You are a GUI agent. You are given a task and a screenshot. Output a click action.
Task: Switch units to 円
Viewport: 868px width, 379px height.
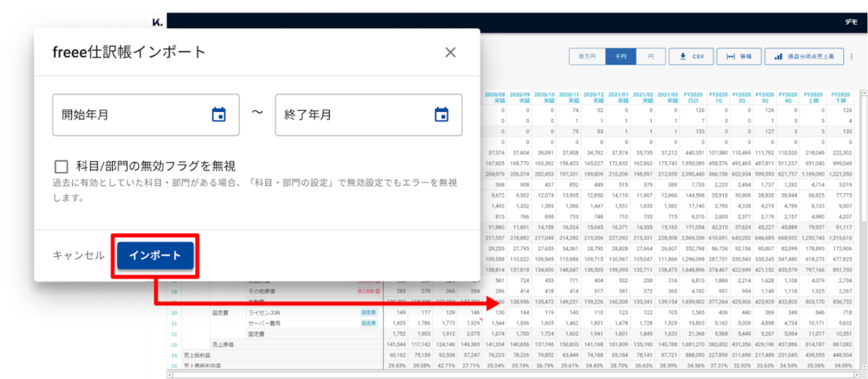pos(650,57)
